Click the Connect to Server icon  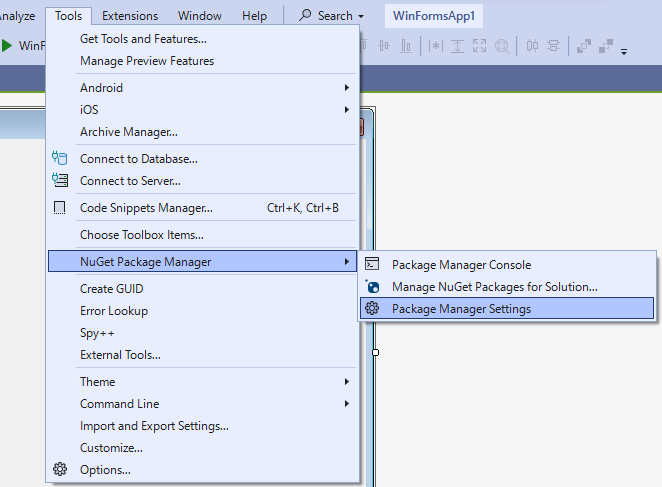click(x=60, y=181)
